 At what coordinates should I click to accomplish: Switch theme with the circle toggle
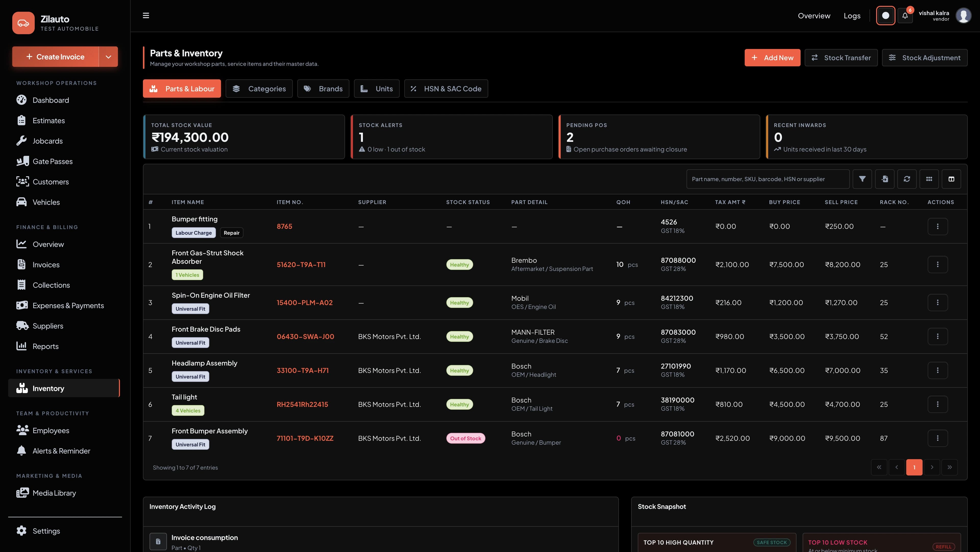click(x=885, y=16)
